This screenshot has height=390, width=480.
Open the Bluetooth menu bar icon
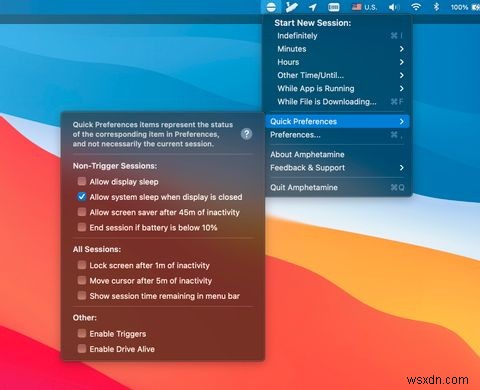tap(436, 7)
